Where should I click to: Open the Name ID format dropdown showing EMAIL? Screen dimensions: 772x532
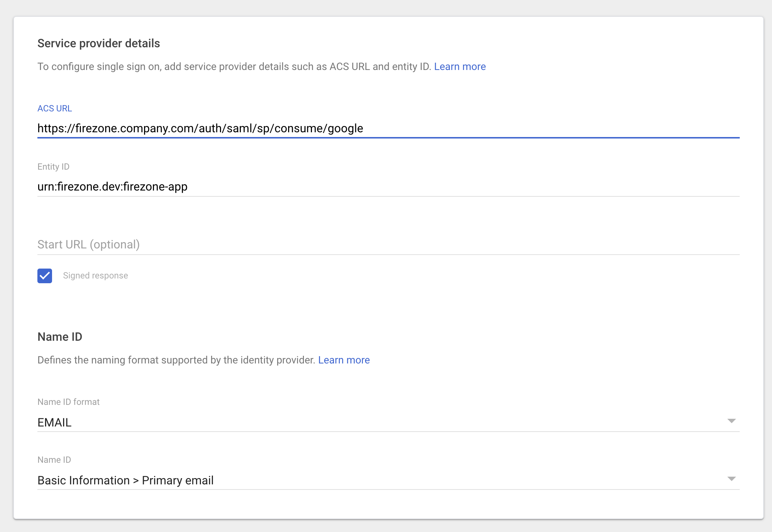point(381,422)
